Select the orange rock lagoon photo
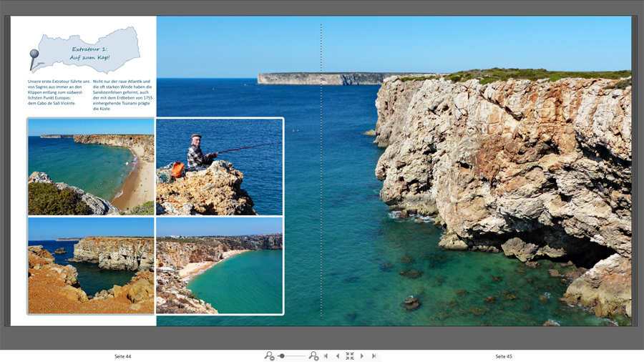This screenshot has height=362, width=644. click(x=91, y=265)
